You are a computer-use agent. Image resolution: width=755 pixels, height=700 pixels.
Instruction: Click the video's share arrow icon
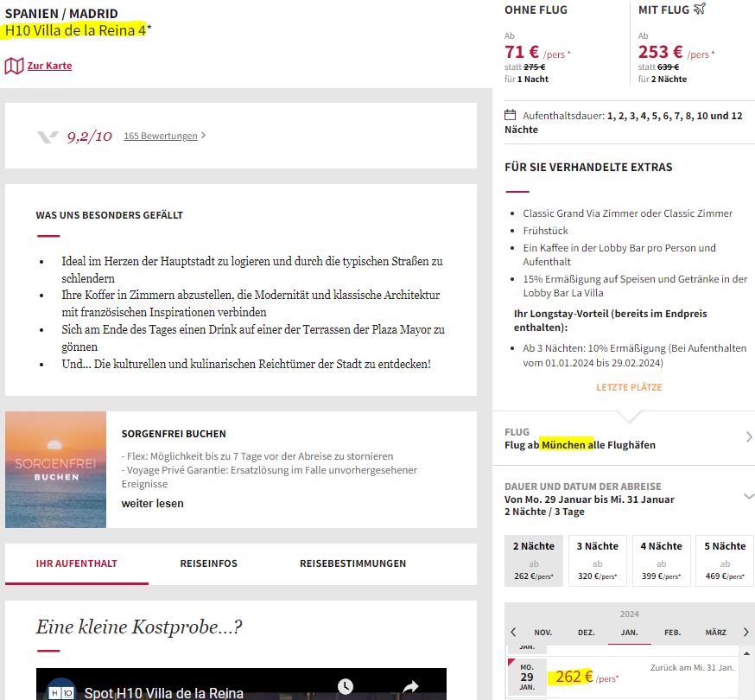point(410,686)
